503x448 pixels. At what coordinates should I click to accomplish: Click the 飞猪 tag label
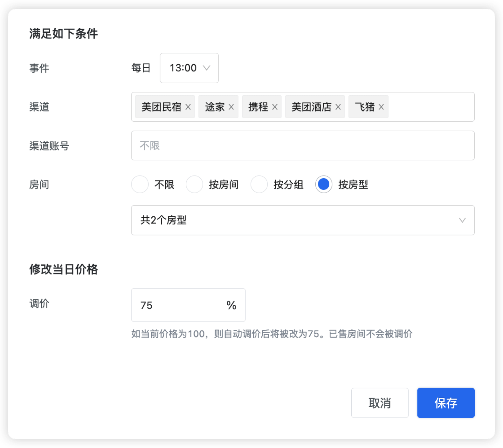365,107
